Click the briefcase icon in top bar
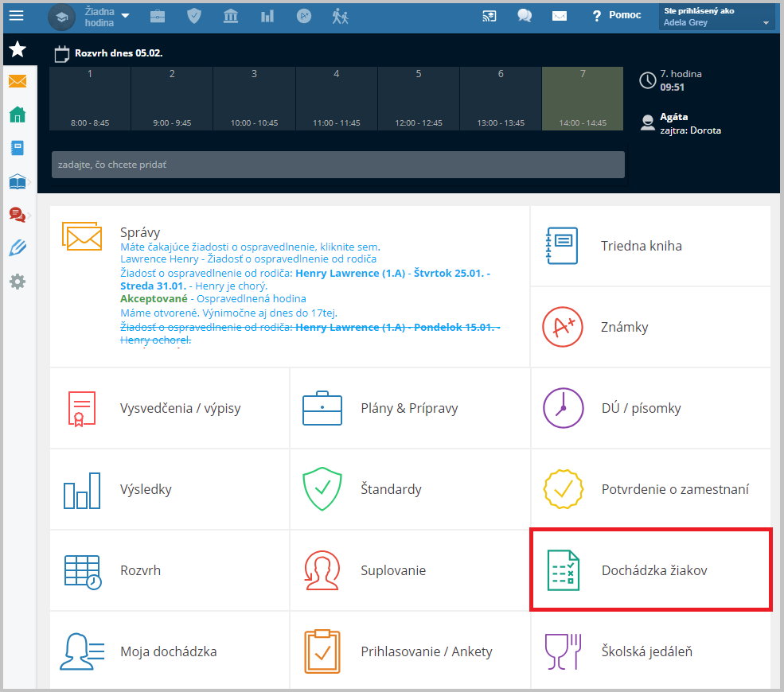The height and width of the screenshot is (692, 784). pyautogui.click(x=158, y=17)
